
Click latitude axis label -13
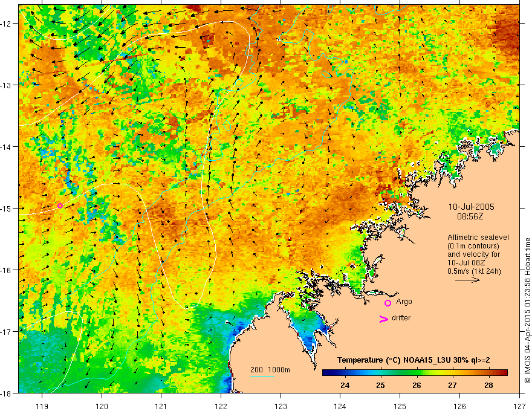6,85
